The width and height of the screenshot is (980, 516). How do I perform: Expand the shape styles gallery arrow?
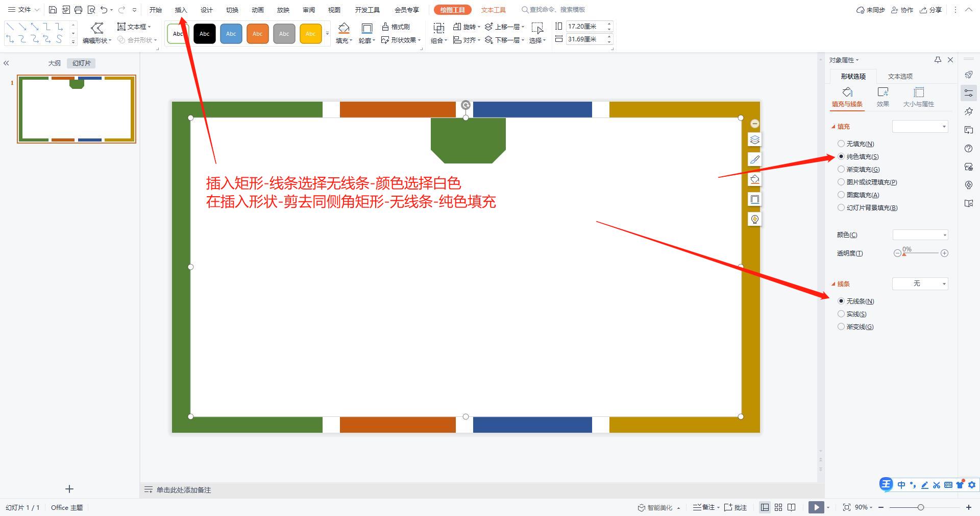tap(327, 34)
